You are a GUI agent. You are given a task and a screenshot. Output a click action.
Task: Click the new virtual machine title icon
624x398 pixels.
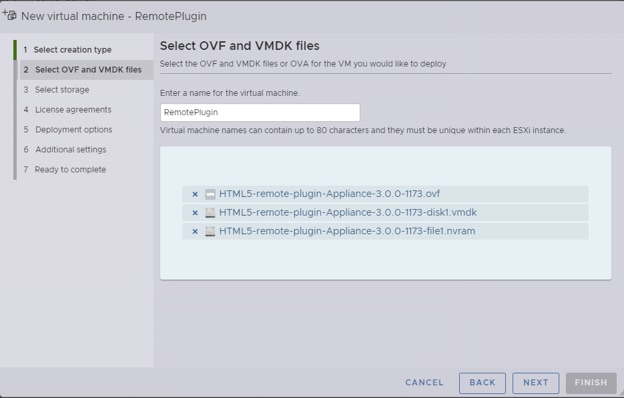tap(10, 16)
